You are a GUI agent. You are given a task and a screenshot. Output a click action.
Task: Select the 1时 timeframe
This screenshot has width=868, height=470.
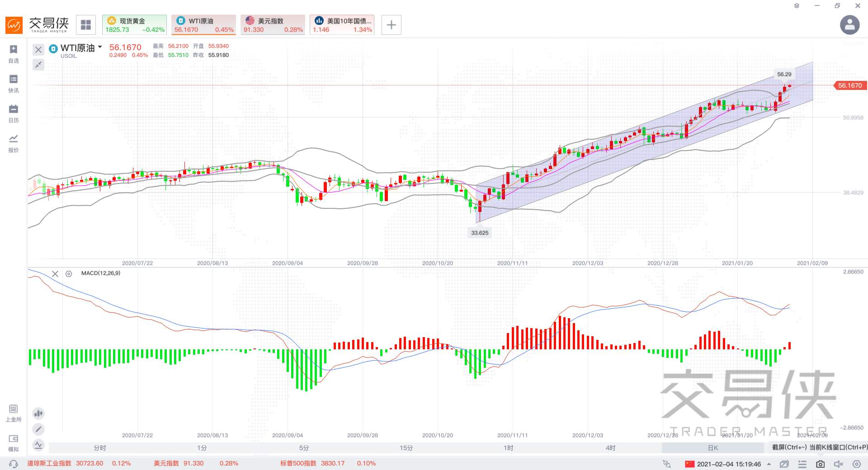509,448
